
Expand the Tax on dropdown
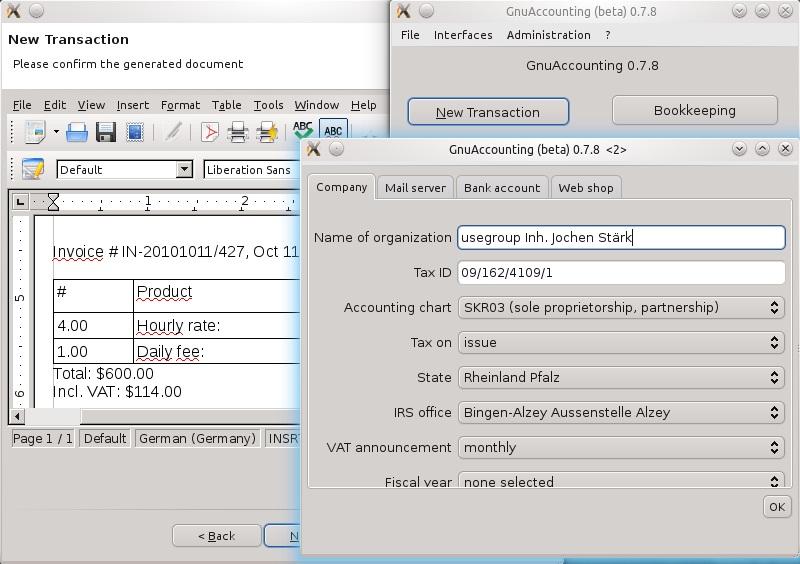click(621, 342)
